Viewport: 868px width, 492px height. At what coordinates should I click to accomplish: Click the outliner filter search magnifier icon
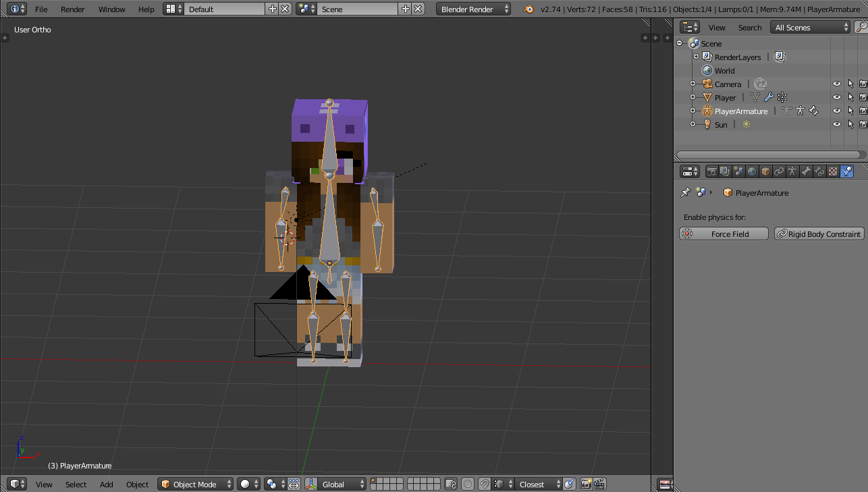tap(861, 27)
